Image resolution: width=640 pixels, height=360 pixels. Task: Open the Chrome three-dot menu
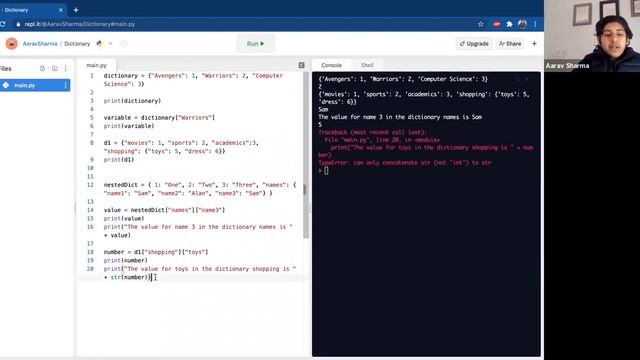click(535, 24)
